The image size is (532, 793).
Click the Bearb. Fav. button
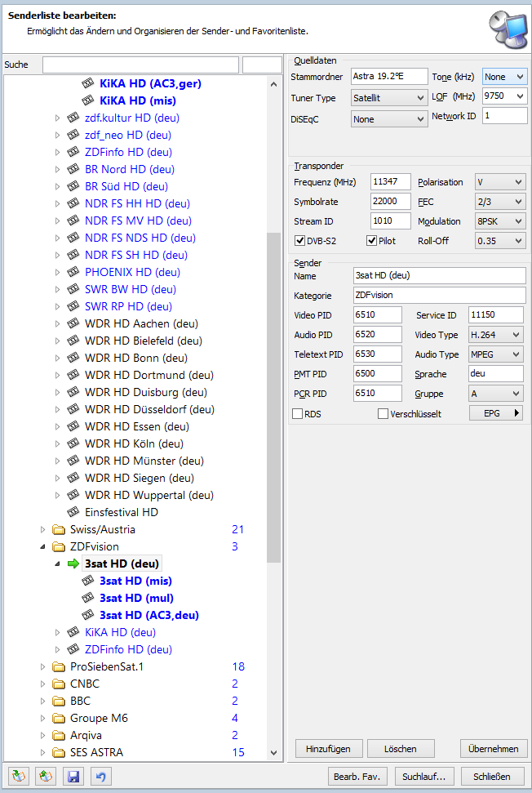[357, 776]
